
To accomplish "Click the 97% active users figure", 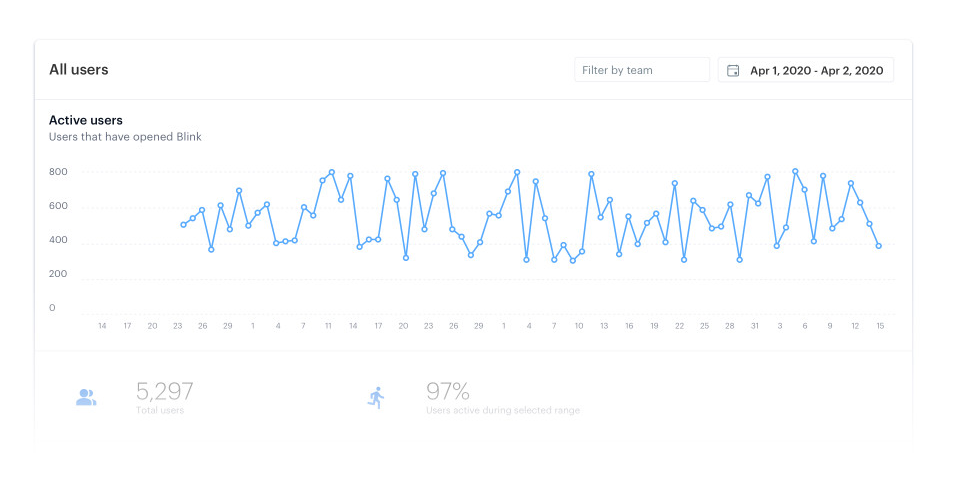I will pos(447,391).
